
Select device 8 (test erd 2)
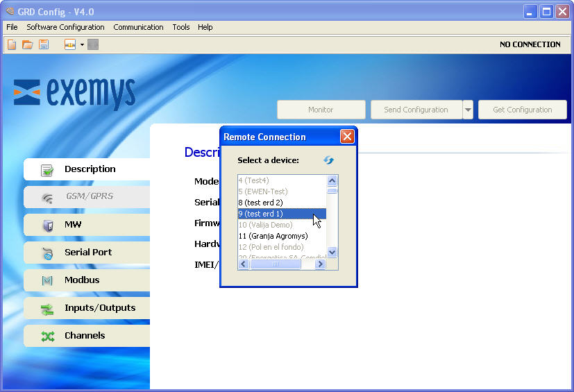260,203
